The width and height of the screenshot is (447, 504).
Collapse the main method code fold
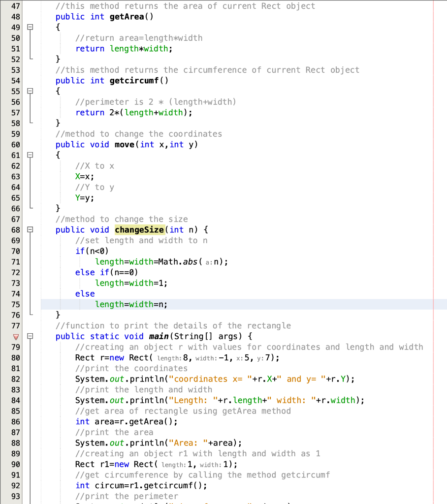(31, 337)
